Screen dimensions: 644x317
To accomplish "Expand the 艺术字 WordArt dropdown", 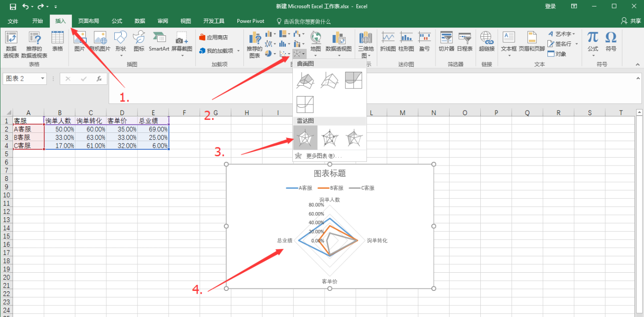I will [x=574, y=34].
